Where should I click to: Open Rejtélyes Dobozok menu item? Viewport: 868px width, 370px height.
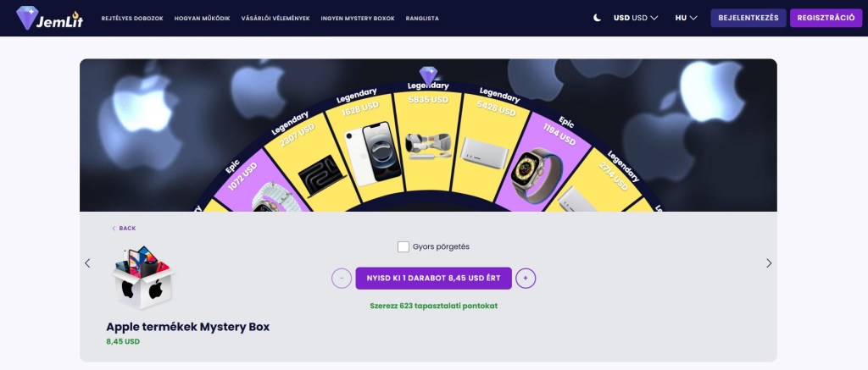pyautogui.click(x=132, y=19)
